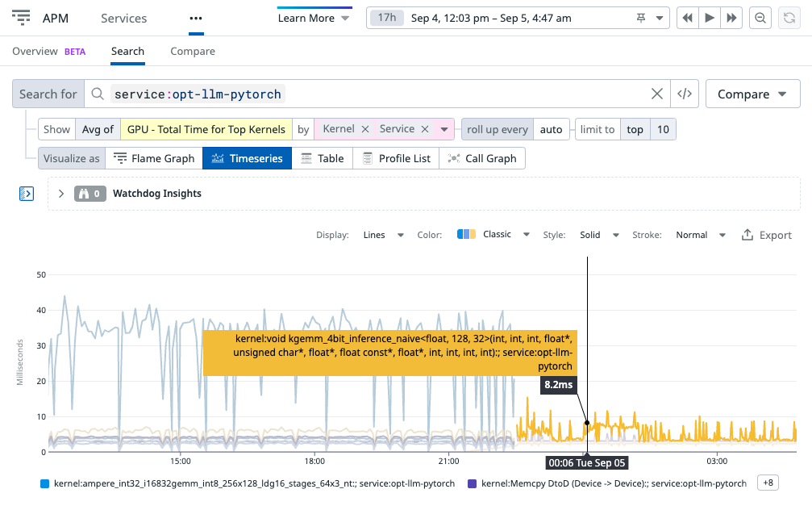Click the 8.2ms value tooltip
812x510 pixels.
558,385
